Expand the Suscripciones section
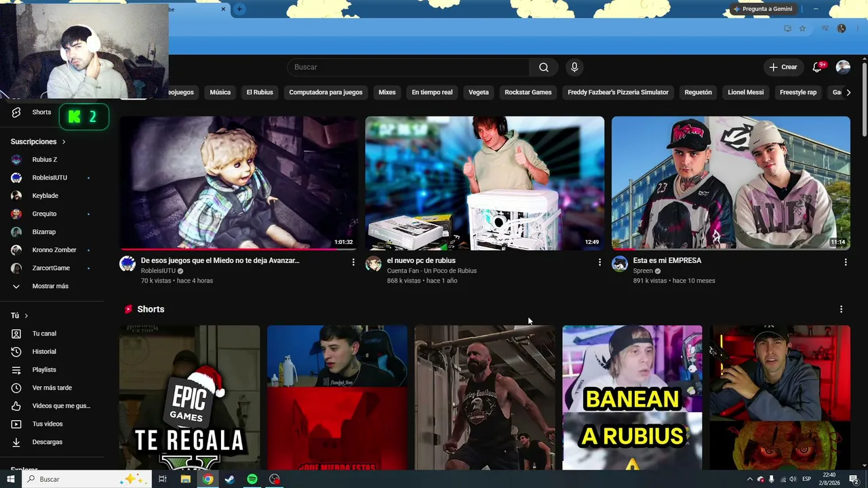This screenshot has height=488, width=868. click(38, 142)
